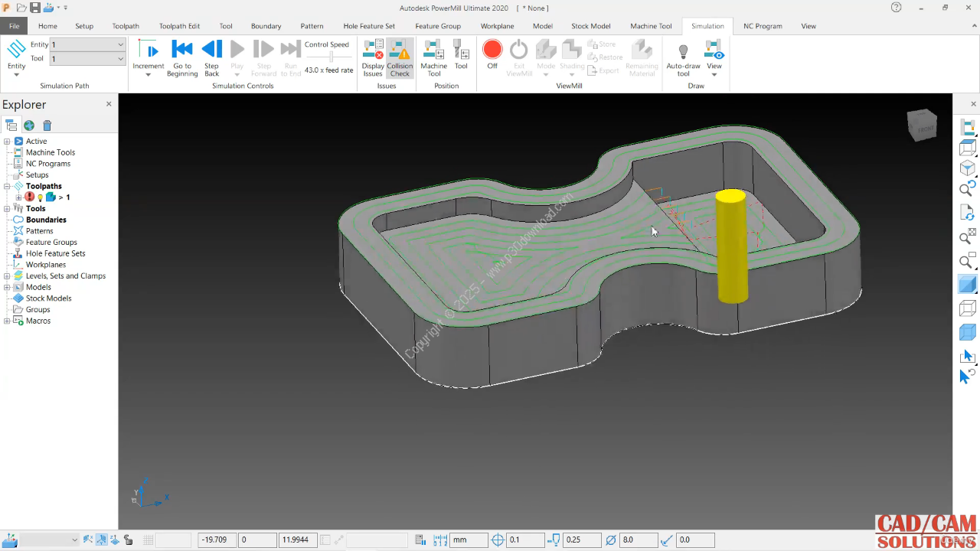The image size is (980, 551).
Task: Turn ViewMill Off with red button
Action: point(492,55)
